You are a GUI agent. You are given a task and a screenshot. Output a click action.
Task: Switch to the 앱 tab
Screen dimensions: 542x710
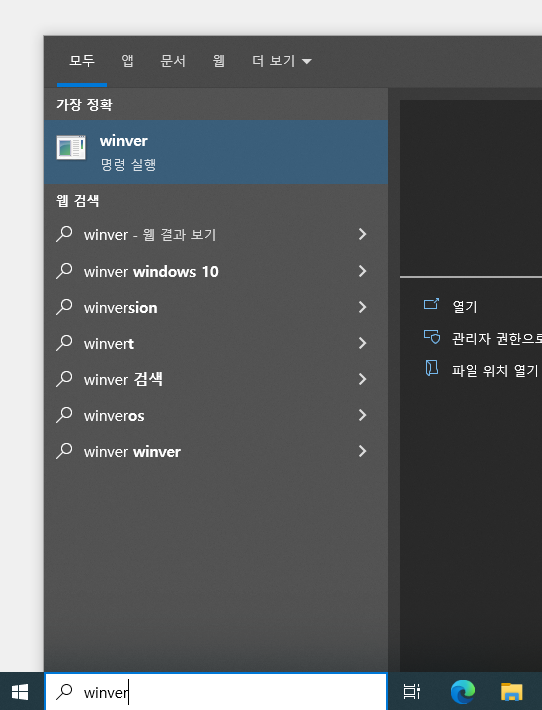127,60
